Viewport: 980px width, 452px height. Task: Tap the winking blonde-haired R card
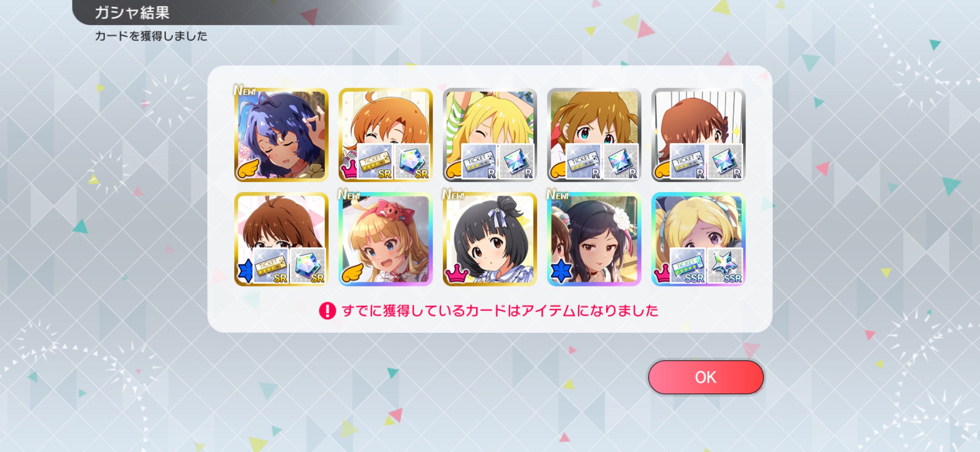pyautogui.click(x=490, y=135)
